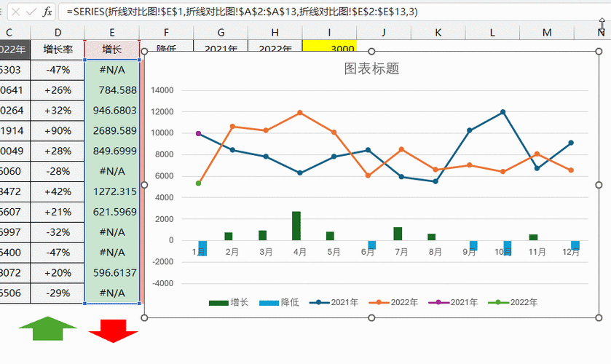Select column E header

[112, 33]
